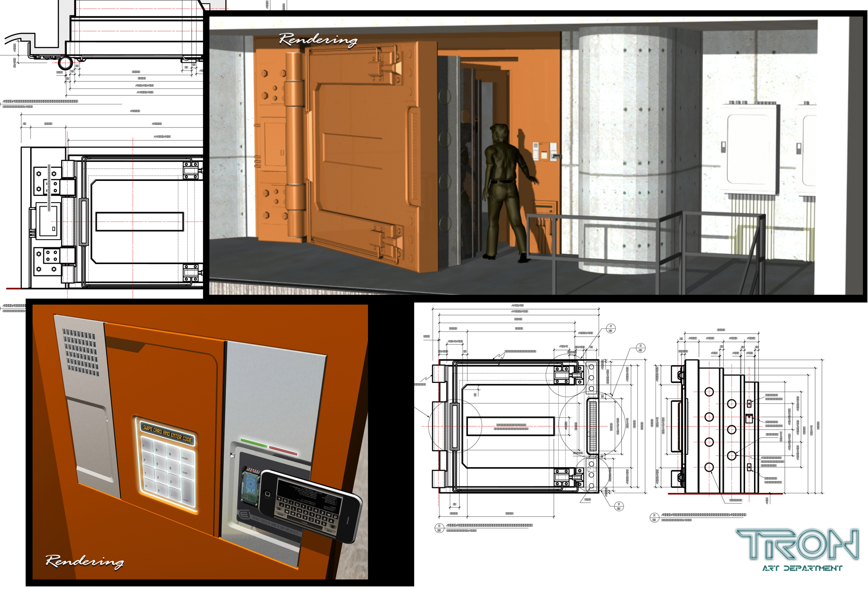Click the man standing in the vault doorway
Screen dimensions: 868x590
point(508,194)
